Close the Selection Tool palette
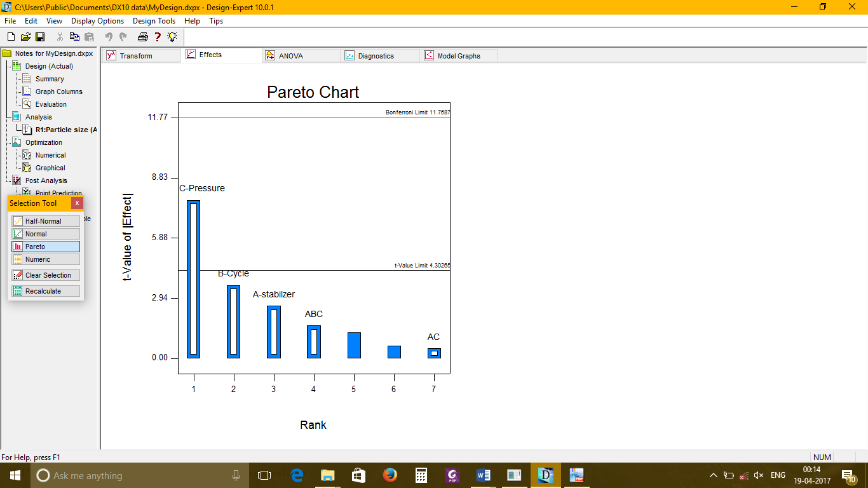The image size is (868, 488). [x=77, y=203]
